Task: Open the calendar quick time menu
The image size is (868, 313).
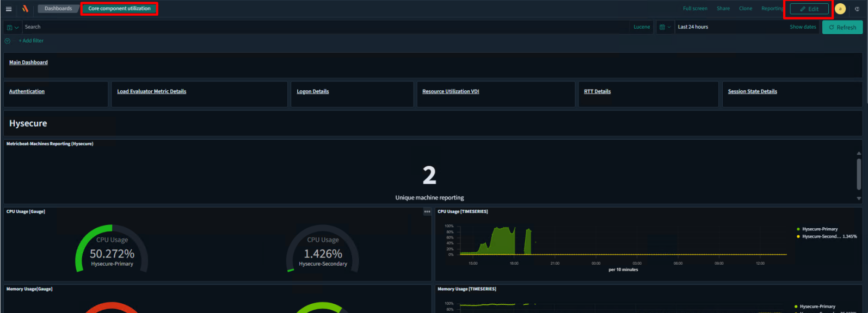Action: coord(665,27)
